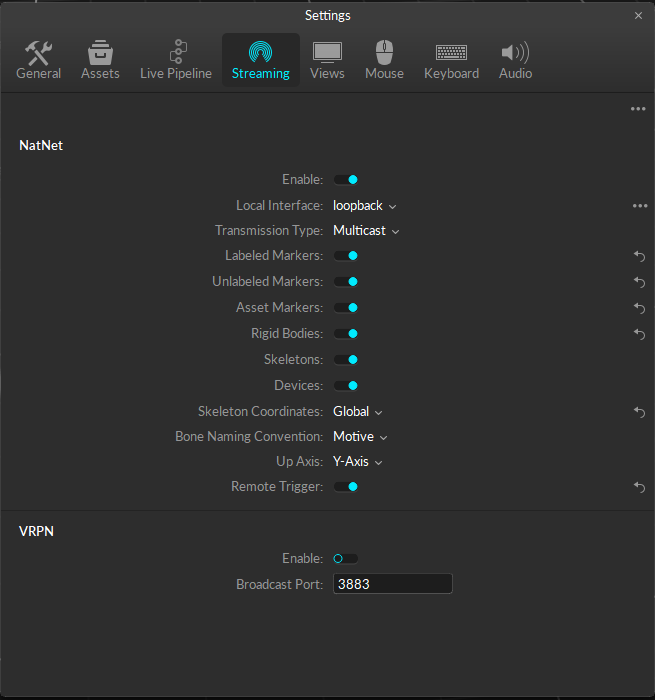Open the Views settings tab

point(327,60)
